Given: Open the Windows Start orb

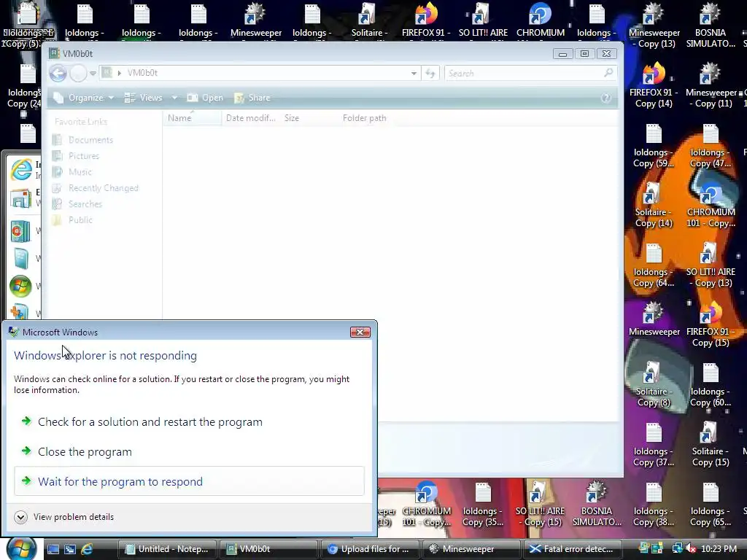Looking at the screenshot, I should pyautogui.click(x=21, y=548).
